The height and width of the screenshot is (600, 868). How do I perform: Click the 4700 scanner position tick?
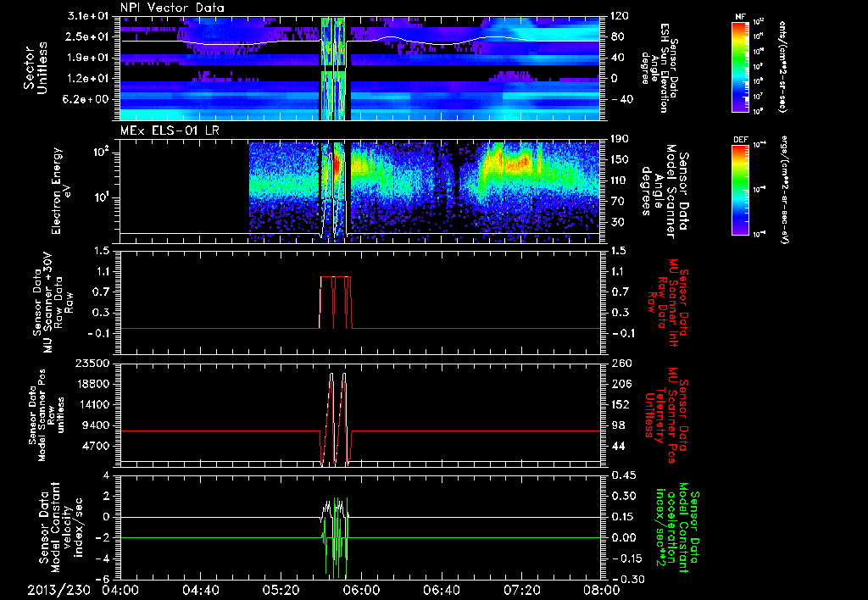97,446
